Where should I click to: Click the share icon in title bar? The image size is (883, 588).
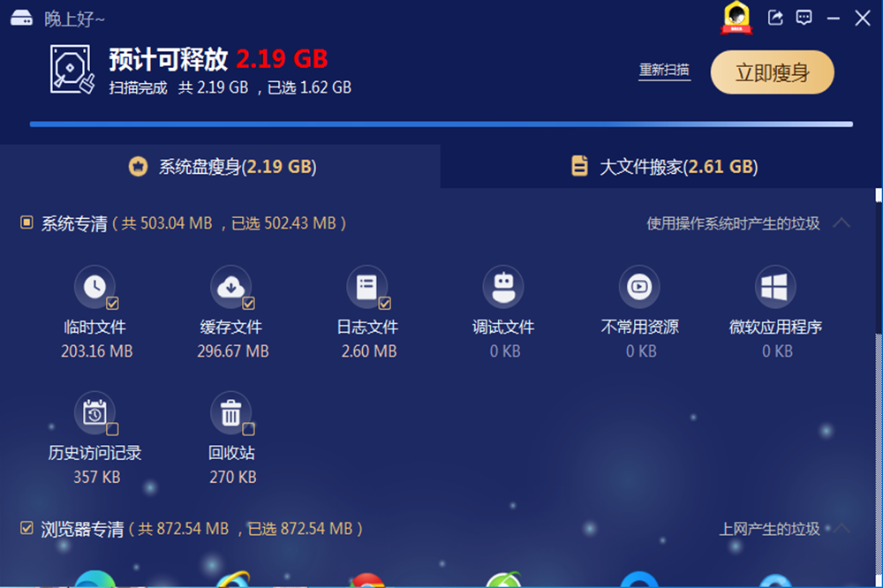775,18
